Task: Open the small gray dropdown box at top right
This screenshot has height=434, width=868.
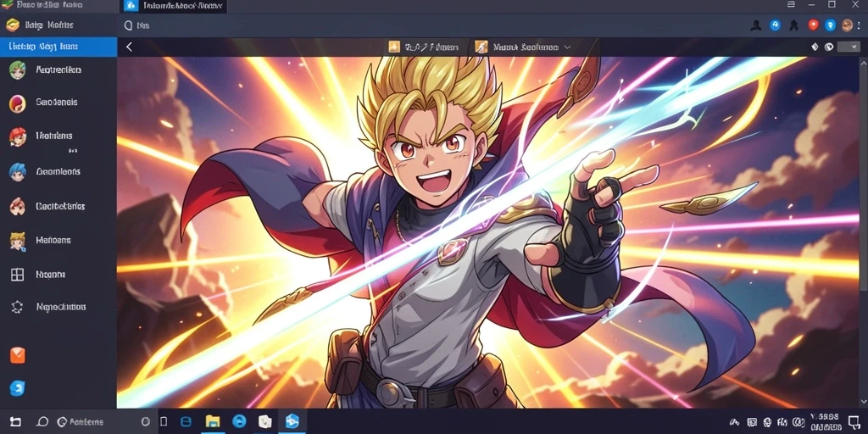Action: point(849,47)
